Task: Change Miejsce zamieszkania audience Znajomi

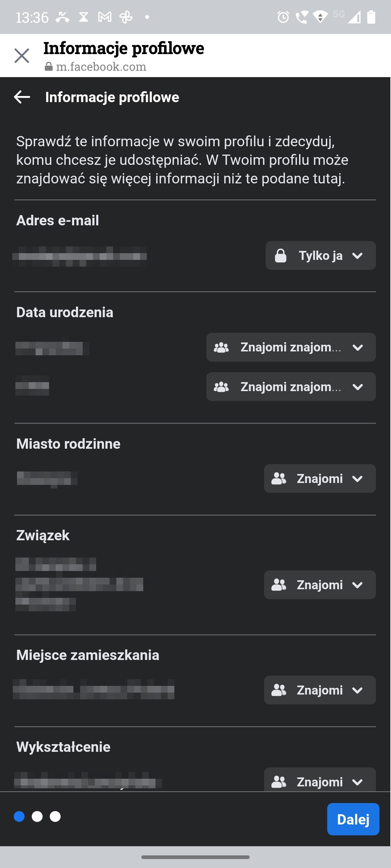Action: 320,690
